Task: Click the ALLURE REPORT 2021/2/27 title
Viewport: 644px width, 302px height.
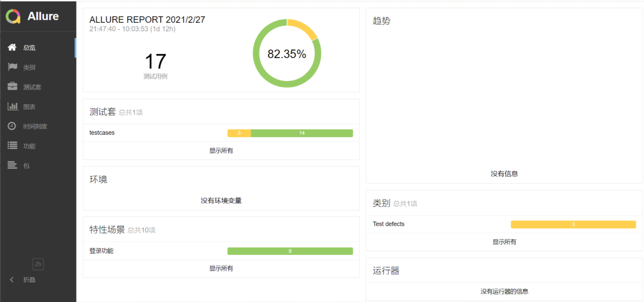Action: pos(147,20)
